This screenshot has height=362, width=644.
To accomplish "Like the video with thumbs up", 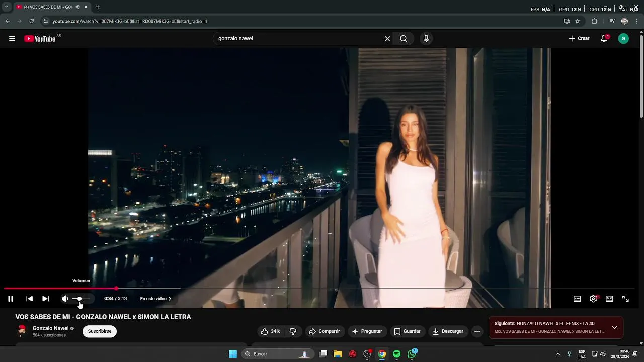I will [x=270, y=331].
